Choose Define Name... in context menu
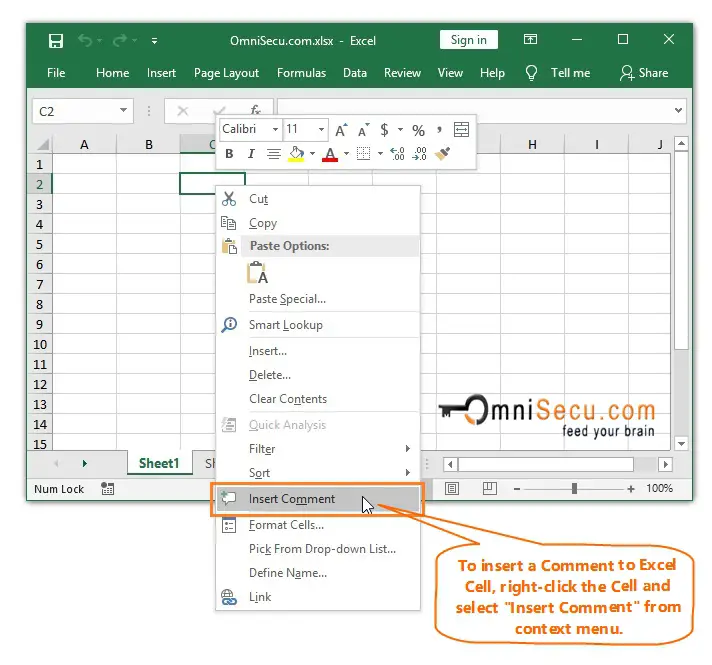 point(318,573)
